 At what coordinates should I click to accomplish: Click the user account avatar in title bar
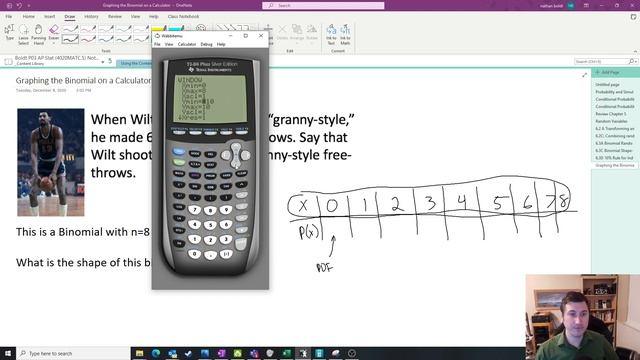(x=571, y=6)
